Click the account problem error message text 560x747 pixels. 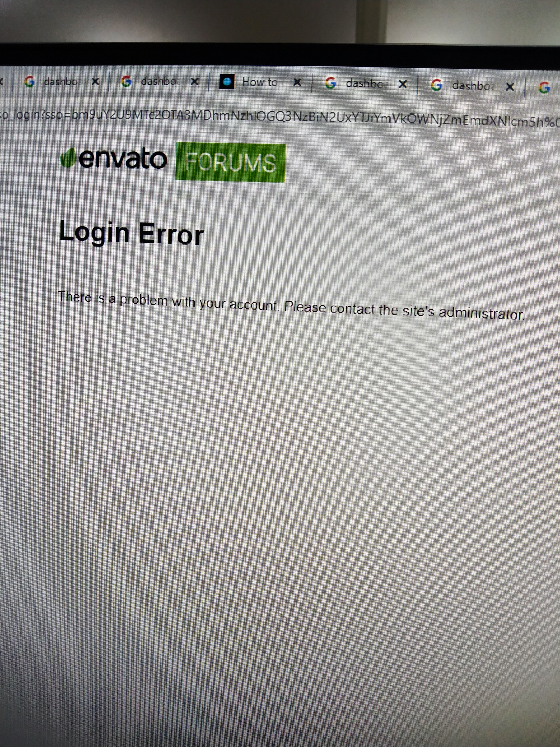tap(291, 306)
